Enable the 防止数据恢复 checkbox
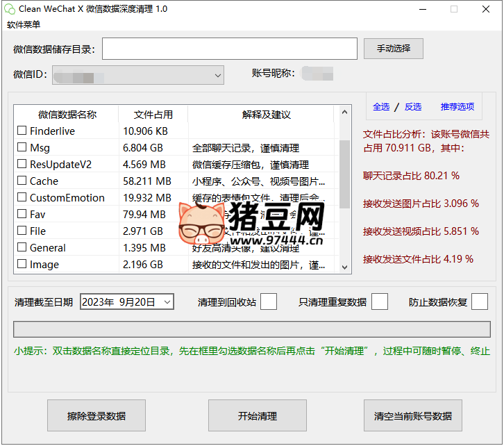504x446 pixels. (480, 302)
